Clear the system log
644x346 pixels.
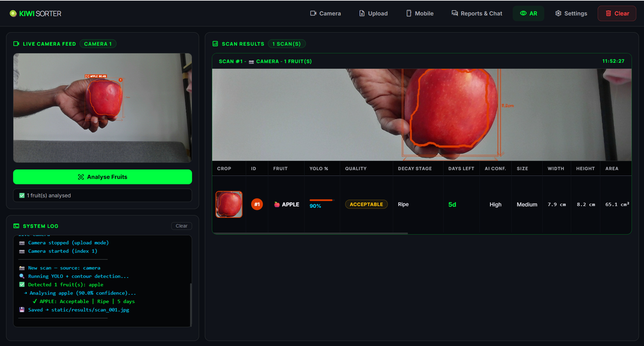point(181,226)
